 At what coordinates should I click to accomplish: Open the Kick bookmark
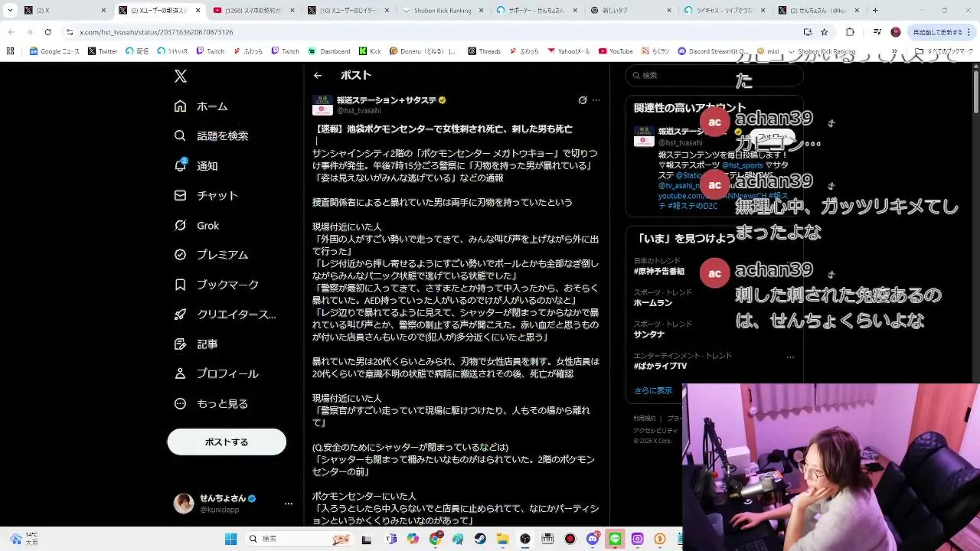coord(370,51)
